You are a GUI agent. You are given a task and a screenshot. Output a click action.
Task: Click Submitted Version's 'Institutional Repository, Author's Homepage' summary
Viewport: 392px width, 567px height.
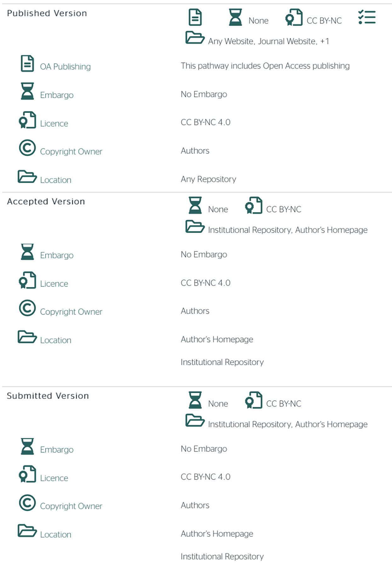point(287,425)
